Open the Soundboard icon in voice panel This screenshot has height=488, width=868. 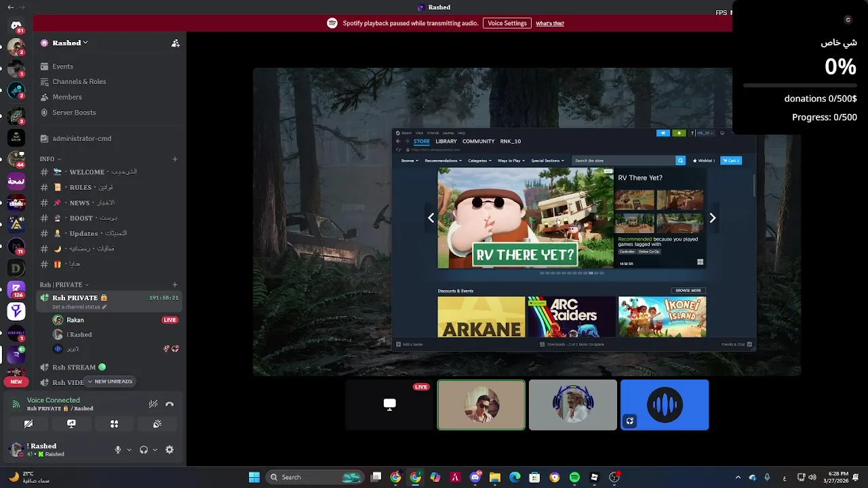pyautogui.click(x=157, y=424)
